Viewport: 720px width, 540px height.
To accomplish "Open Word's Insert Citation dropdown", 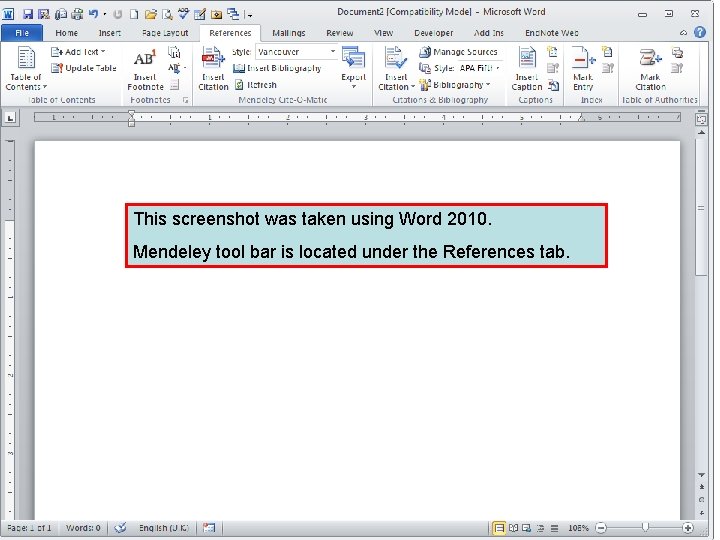I will [396, 69].
